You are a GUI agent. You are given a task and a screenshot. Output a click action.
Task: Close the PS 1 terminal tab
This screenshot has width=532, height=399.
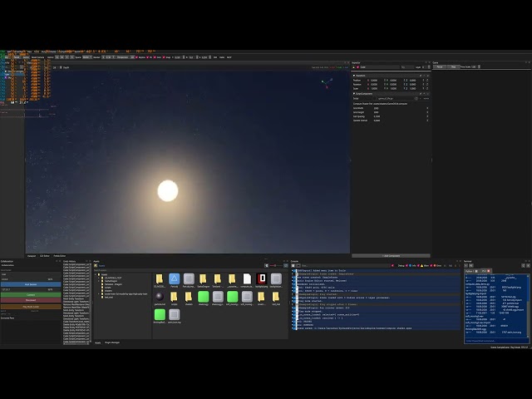point(489,271)
